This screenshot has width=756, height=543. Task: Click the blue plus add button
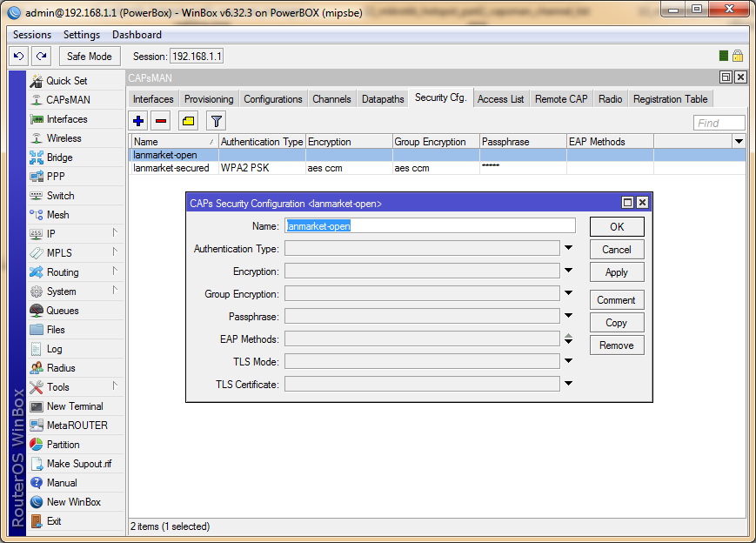pos(138,121)
